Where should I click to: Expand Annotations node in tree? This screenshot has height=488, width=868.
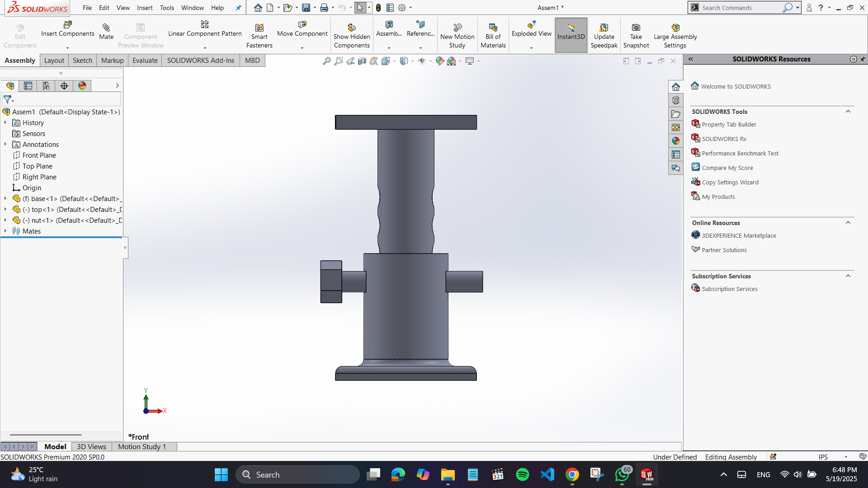pyautogui.click(x=5, y=144)
